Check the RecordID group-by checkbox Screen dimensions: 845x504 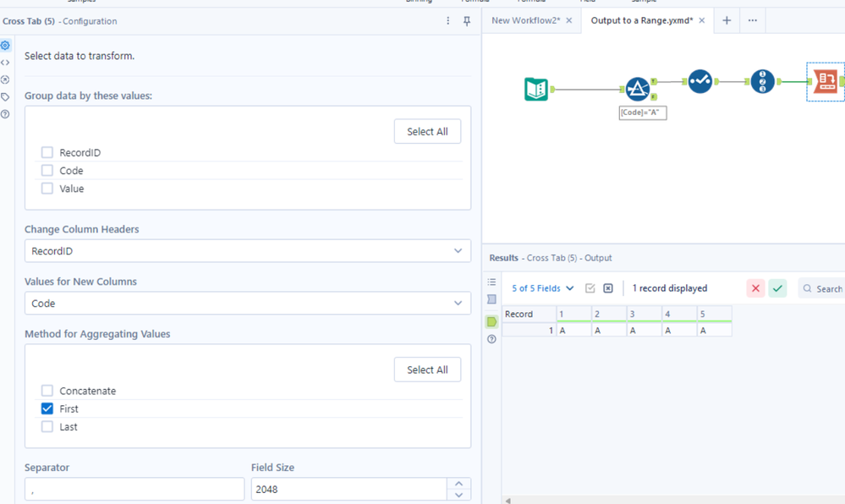pyautogui.click(x=47, y=152)
